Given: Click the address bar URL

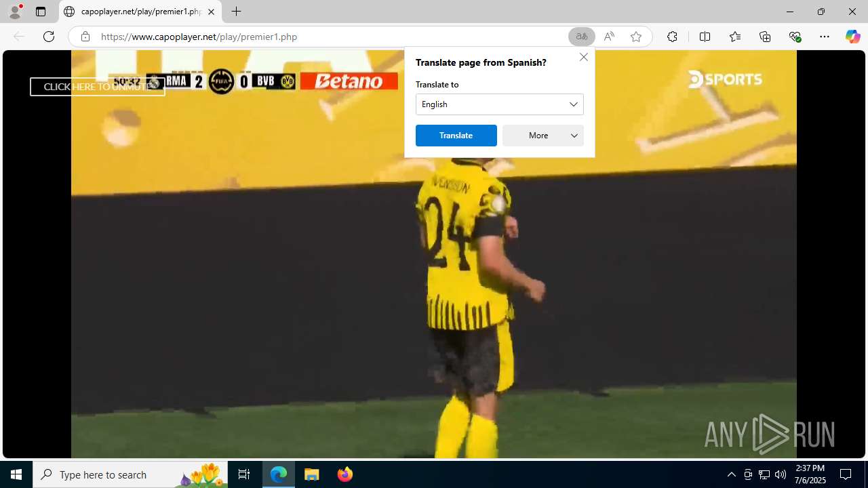Looking at the screenshot, I should pos(199,37).
